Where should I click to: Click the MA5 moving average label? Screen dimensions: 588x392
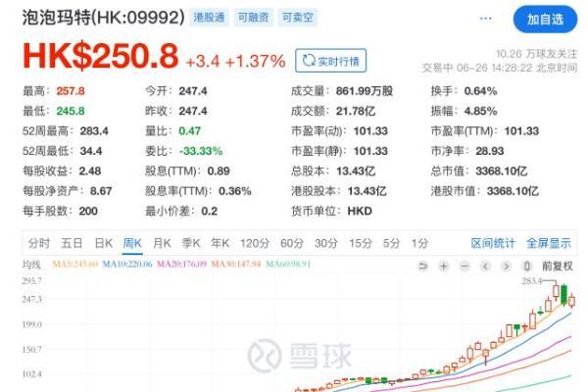click(75, 264)
